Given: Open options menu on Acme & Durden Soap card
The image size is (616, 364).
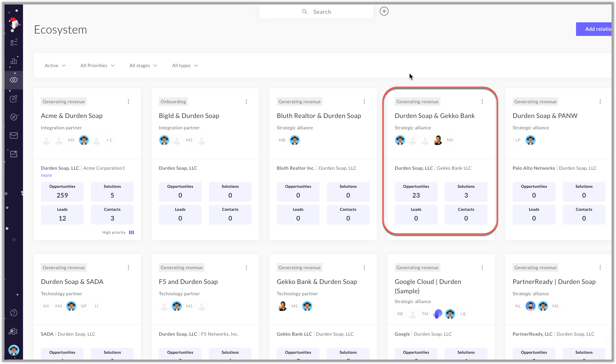Looking at the screenshot, I should (128, 101).
